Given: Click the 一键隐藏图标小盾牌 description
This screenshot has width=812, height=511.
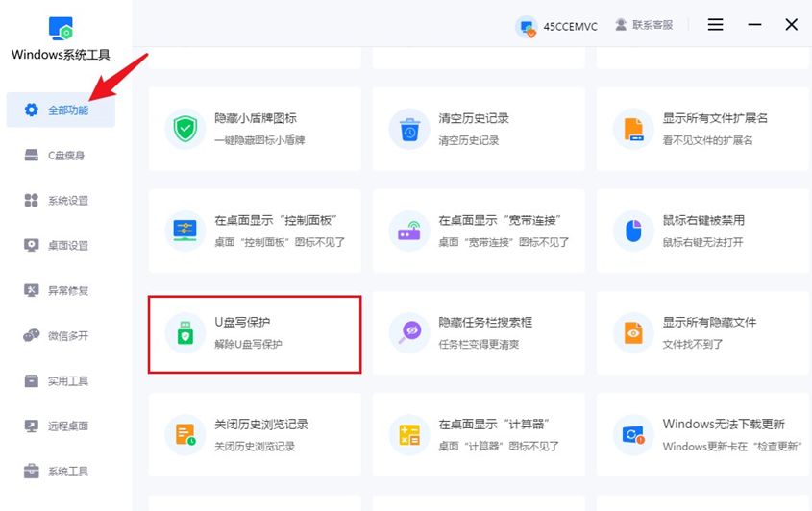Looking at the screenshot, I should coord(260,140).
